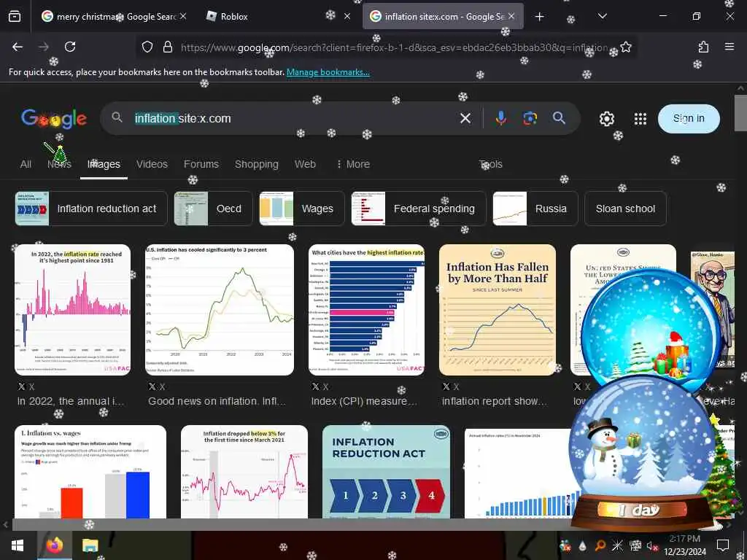Go back using the browser back arrow
747x560 pixels.
click(18, 47)
